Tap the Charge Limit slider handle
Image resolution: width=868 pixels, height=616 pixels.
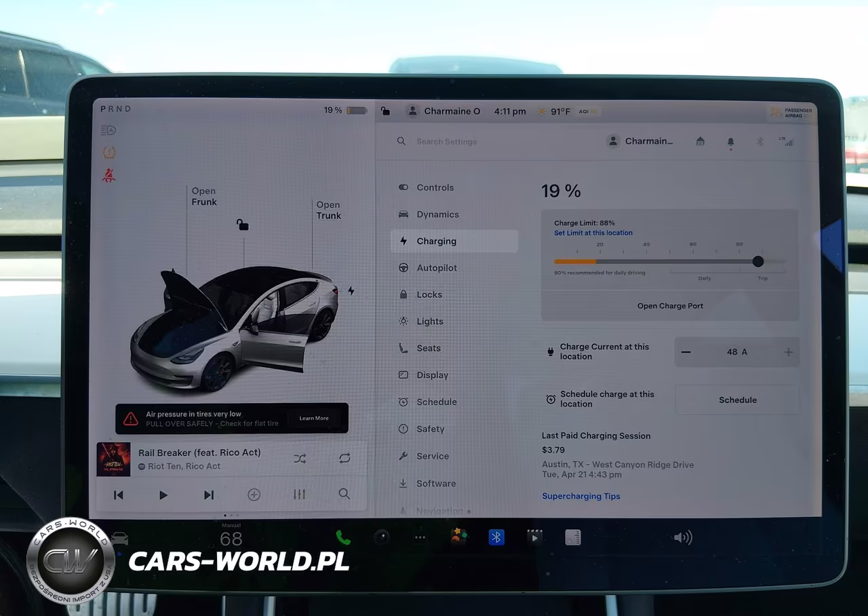pos(758,261)
